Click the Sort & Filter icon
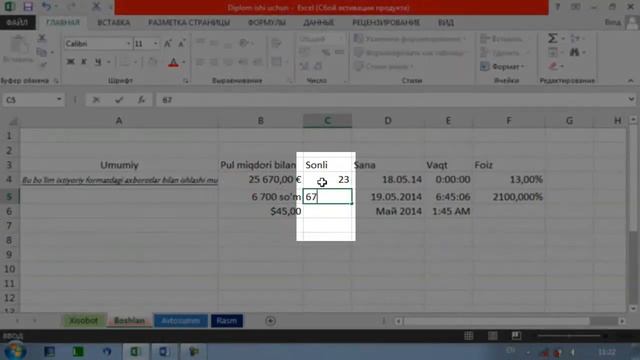The height and width of the screenshot is (360, 640). (x=574, y=39)
